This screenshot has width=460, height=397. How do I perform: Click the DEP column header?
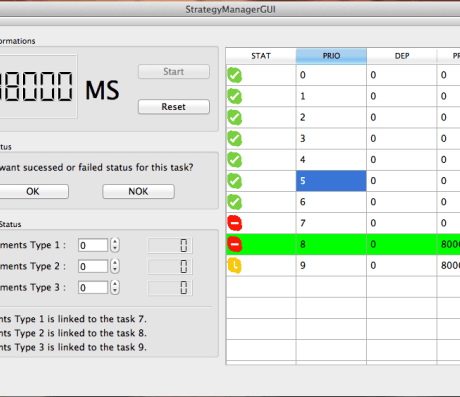402,56
